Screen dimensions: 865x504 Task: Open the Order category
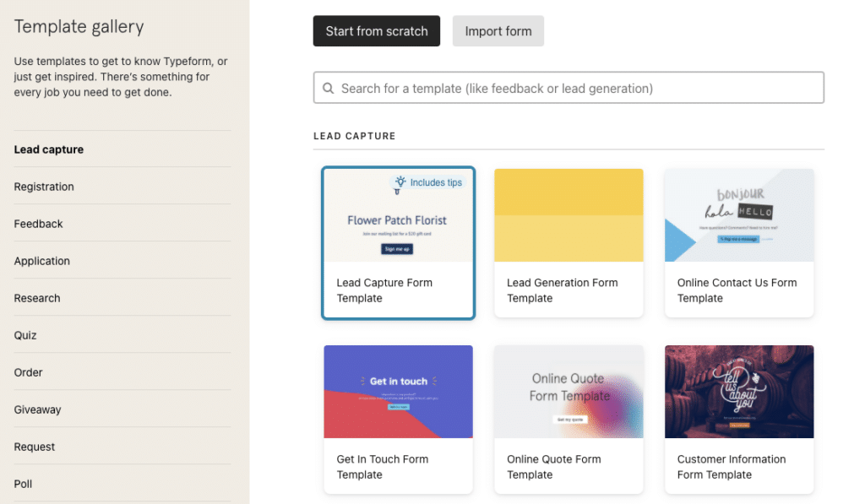pos(28,372)
